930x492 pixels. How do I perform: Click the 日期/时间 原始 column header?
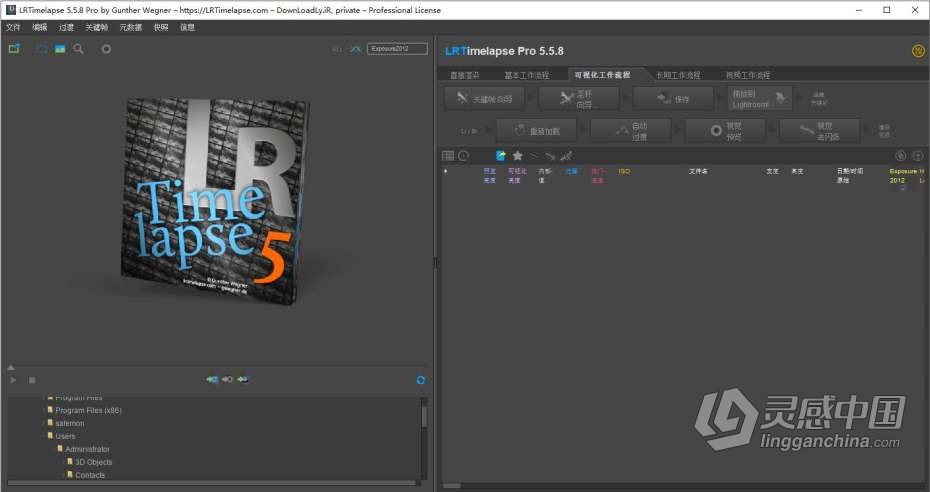coord(850,175)
